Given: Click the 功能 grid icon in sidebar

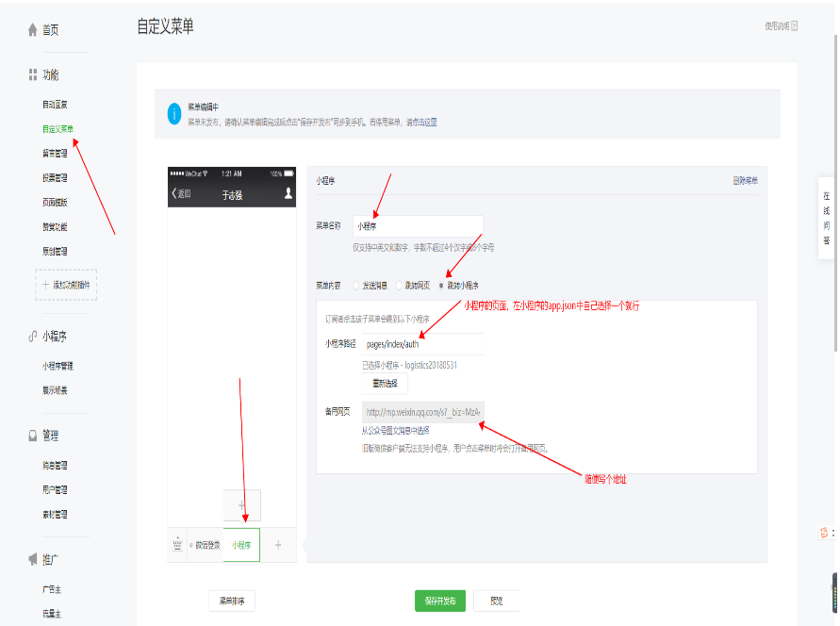Looking at the screenshot, I should tap(33, 75).
